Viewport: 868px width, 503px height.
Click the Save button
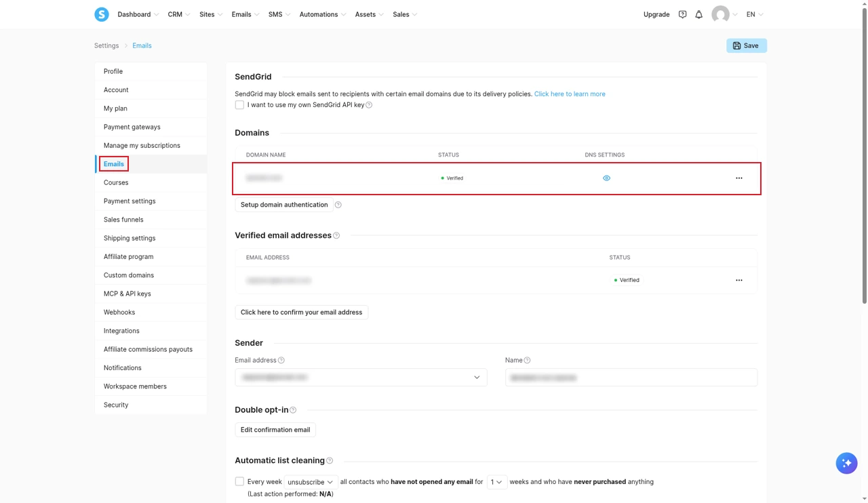click(747, 45)
